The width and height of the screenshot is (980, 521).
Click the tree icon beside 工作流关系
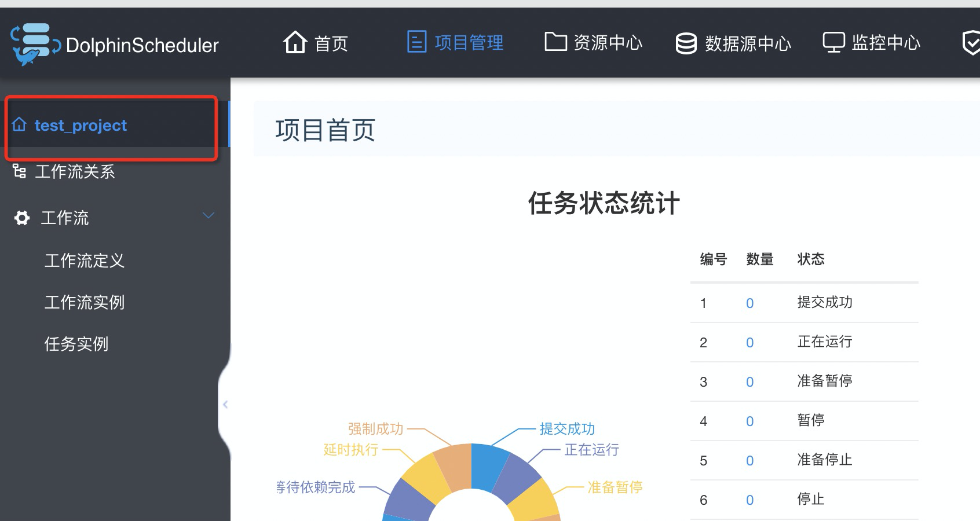click(x=19, y=171)
